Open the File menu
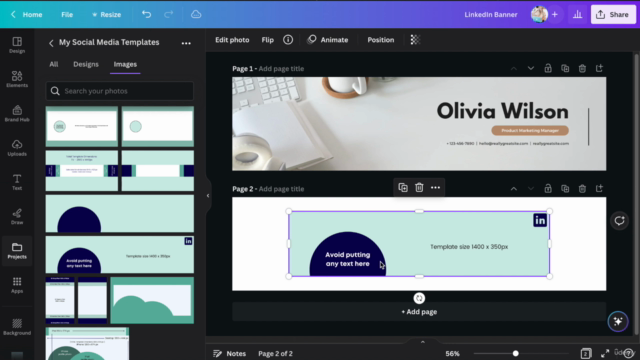The image size is (640, 360). pyautogui.click(x=67, y=14)
